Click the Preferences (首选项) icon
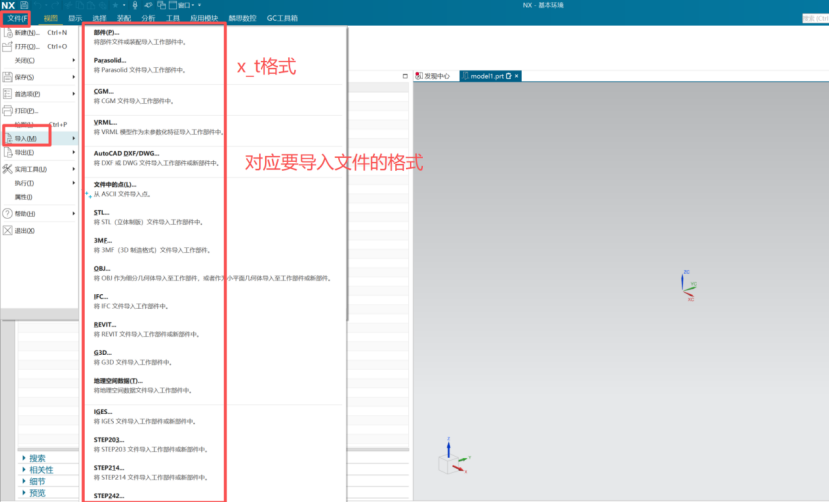 point(7,93)
